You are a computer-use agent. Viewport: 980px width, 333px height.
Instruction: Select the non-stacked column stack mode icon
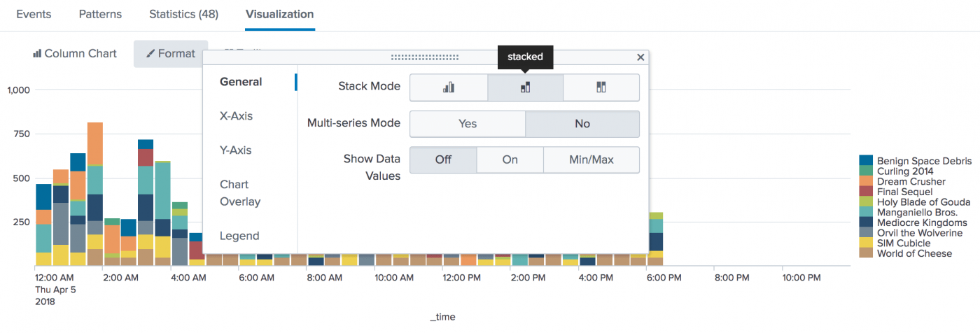(449, 87)
